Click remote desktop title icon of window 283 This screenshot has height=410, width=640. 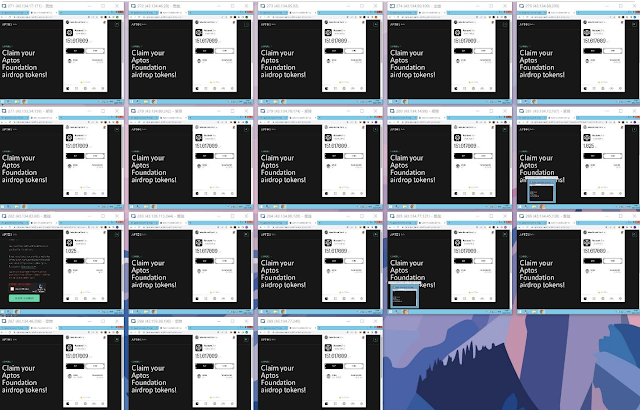(x=133, y=216)
